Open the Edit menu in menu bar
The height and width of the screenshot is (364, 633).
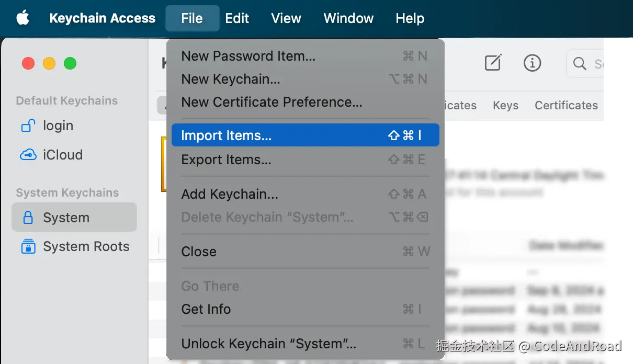pyautogui.click(x=237, y=18)
